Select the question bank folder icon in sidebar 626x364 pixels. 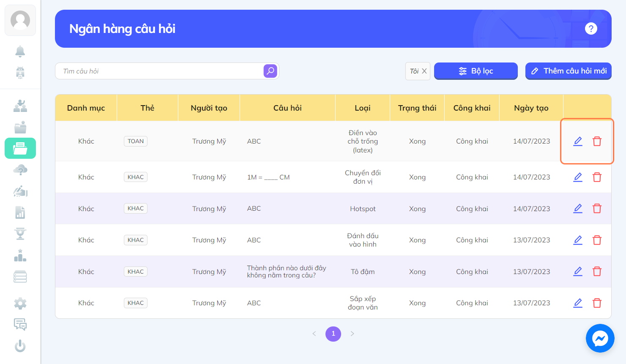(x=20, y=148)
